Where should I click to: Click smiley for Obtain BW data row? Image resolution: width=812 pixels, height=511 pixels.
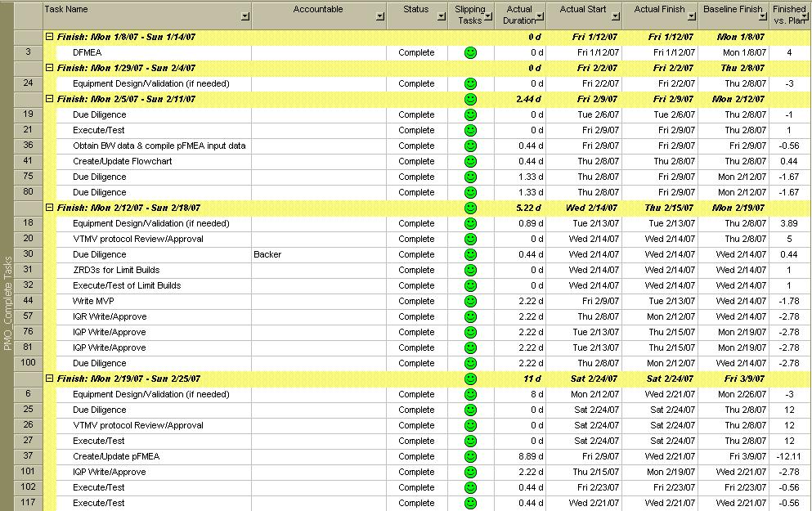[470, 146]
